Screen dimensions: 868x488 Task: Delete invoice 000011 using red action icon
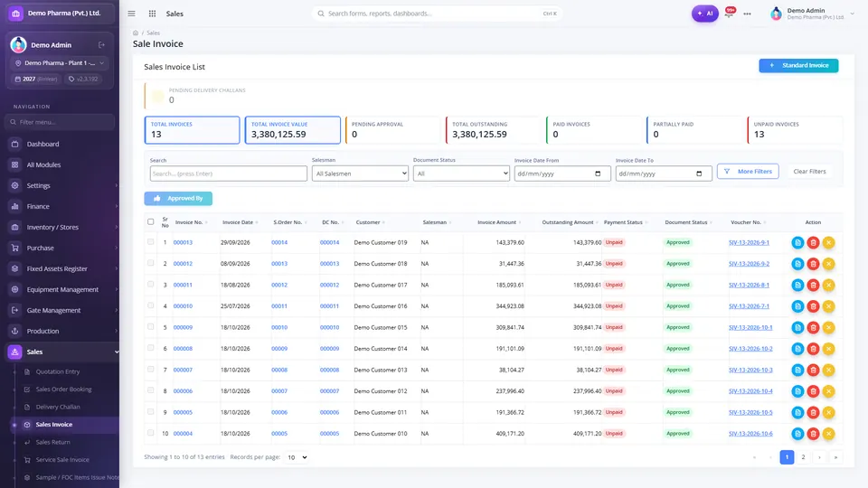click(813, 285)
